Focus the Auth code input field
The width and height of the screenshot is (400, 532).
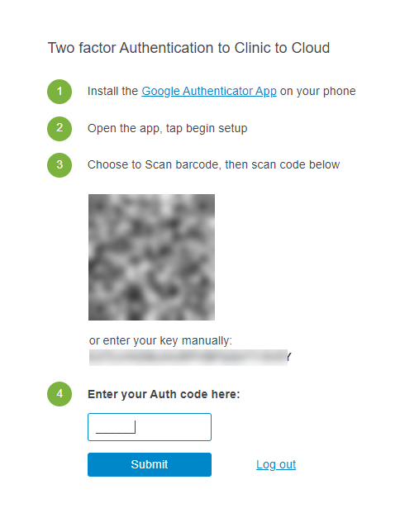pyautogui.click(x=150, y=427)
